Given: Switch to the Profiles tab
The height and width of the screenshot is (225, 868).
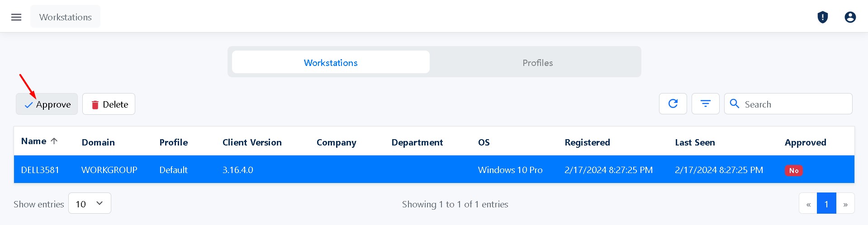Looking at the screenshot, I should tap(537, 63).
